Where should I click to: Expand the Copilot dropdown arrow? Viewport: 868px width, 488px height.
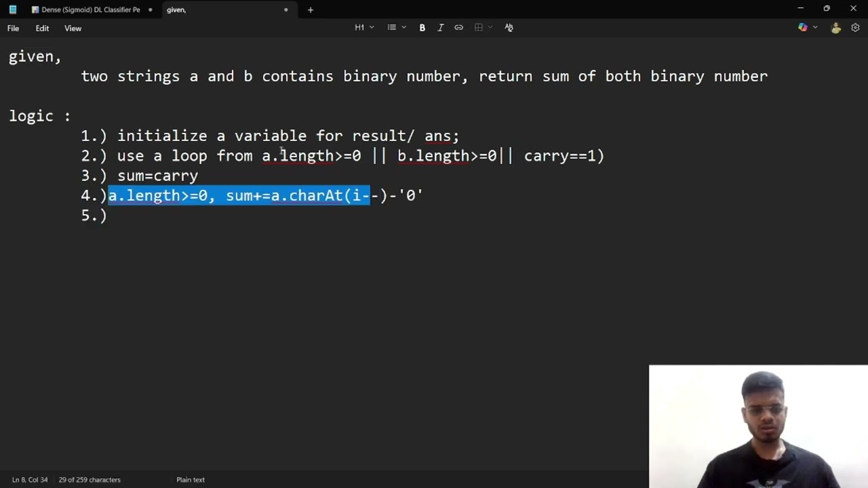pyautogui.click(x=815, y=27)
